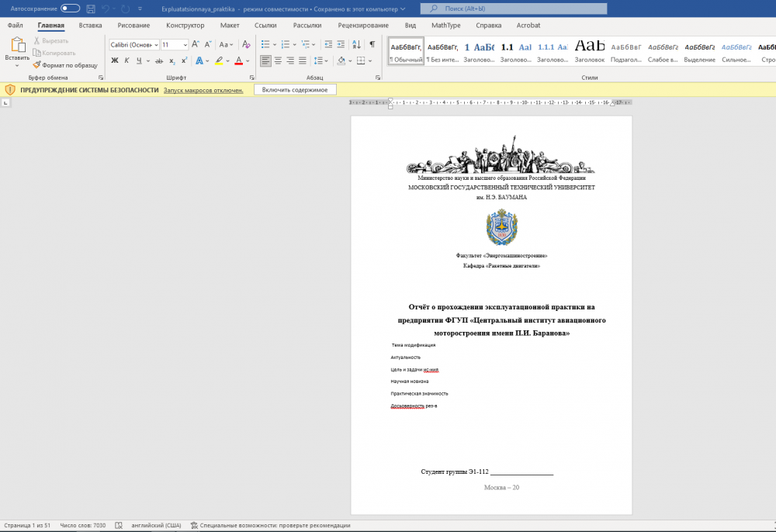
Task: Click the sort A-Z icon
Action: point(356,44)
